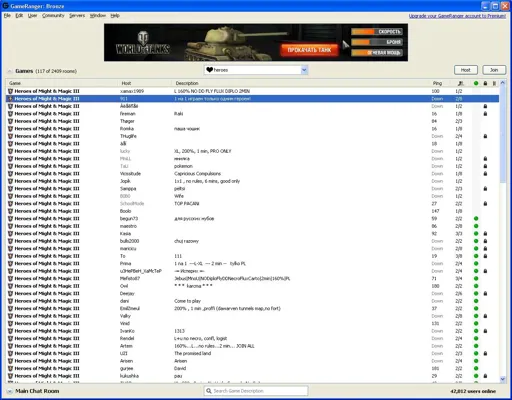Click the game icon in Boolo's row
512x400 pixels.
[x=10, y=211]
